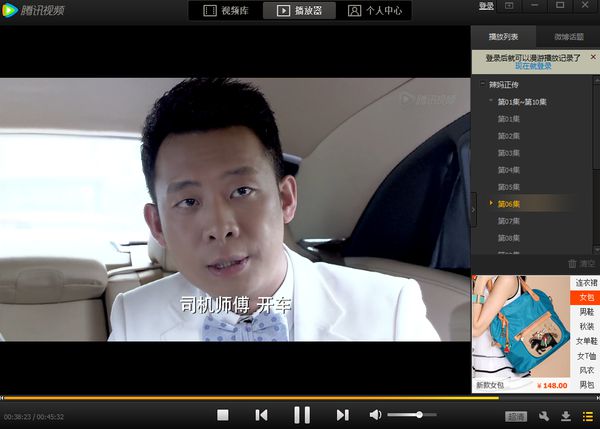Collapse the 辣妈正传 series tree node
This screenshot has width=600, height=429.
pyautogui.click(x=483, y=84)
